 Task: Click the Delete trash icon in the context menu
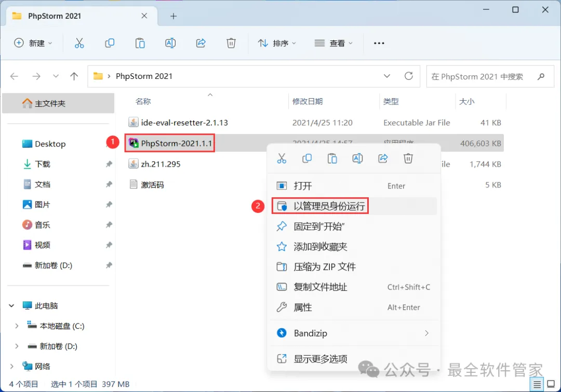tap(408, 158)
